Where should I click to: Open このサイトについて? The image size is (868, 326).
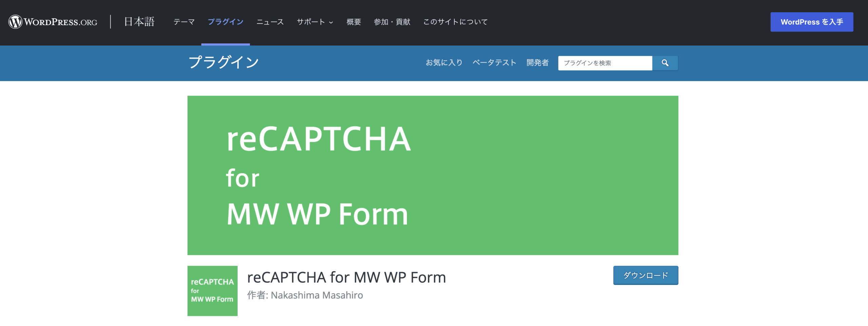pyautogui.click(x=455, y=21)
